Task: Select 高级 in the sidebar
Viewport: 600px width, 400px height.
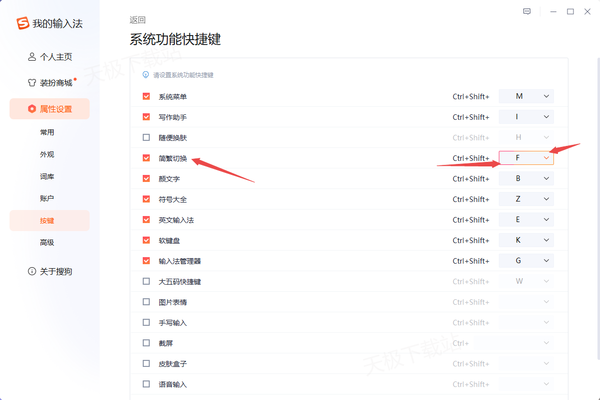Action: 47,242
